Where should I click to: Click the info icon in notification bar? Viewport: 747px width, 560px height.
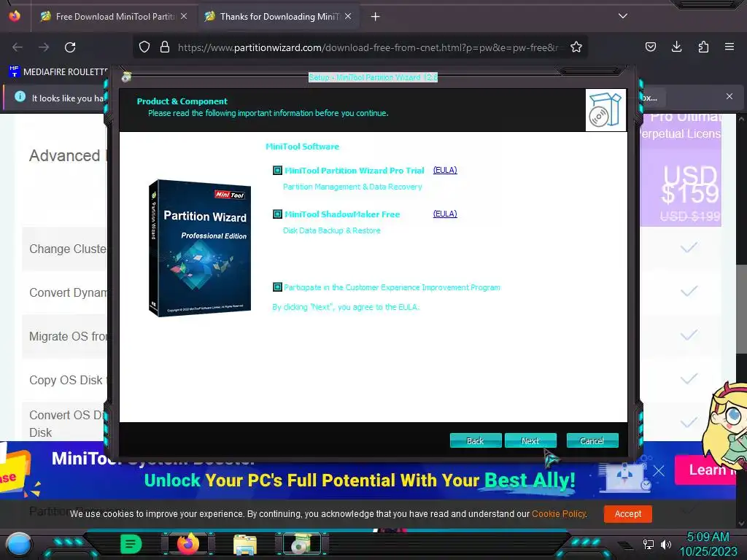(x=20, y=97)
